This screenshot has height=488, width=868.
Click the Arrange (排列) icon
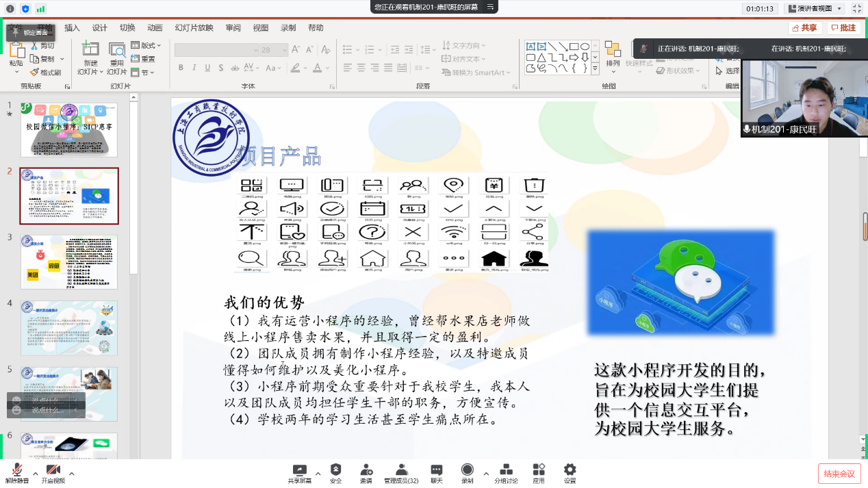pos(613,49)
